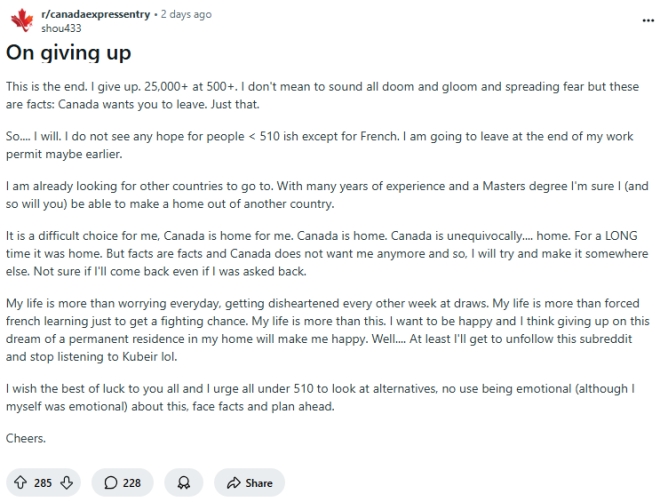The height and width of the screenshot is (502, 660).
Task: Upvote the 'On giving up' post
Action: point(22,482)
